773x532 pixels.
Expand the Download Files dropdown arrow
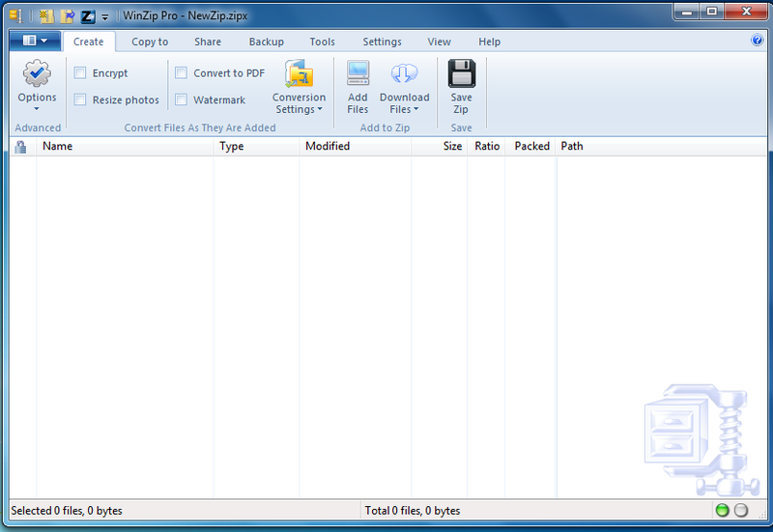pos(416,109)
